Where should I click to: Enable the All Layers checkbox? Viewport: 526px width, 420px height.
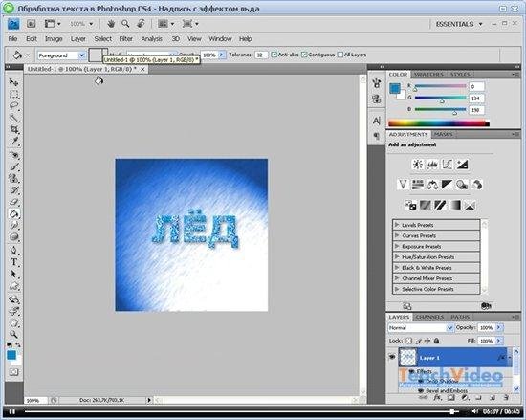[340, 55]
